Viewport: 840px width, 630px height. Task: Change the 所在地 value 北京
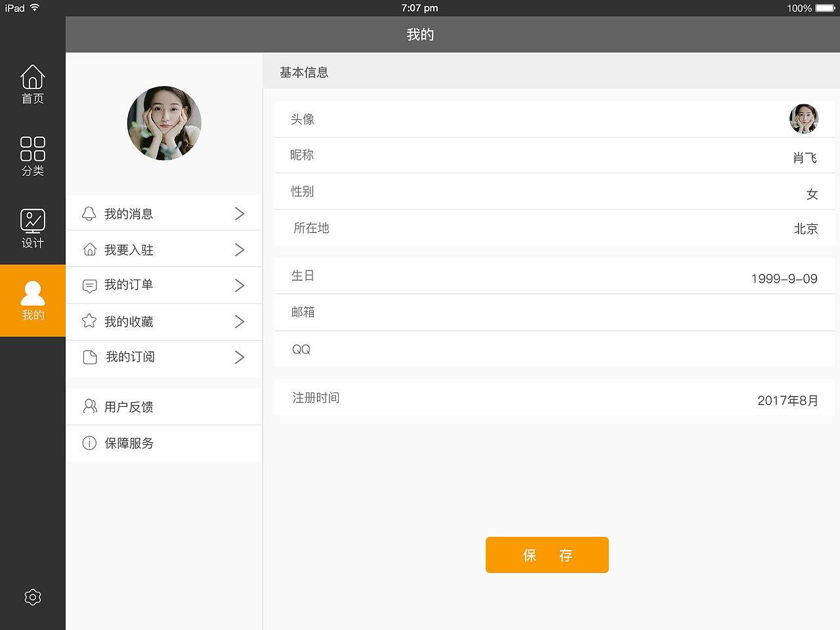click(806, 229)
